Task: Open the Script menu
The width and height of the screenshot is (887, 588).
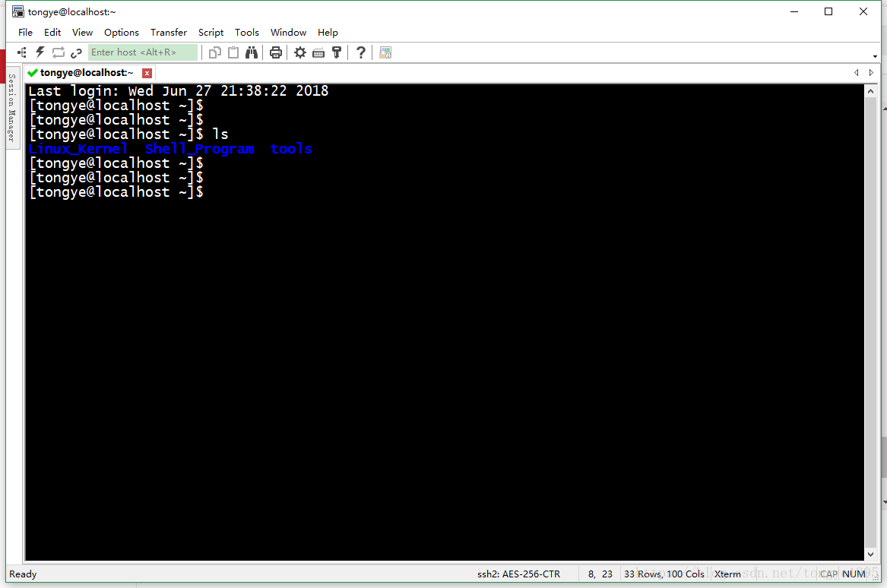Action: tap(211, 32)
